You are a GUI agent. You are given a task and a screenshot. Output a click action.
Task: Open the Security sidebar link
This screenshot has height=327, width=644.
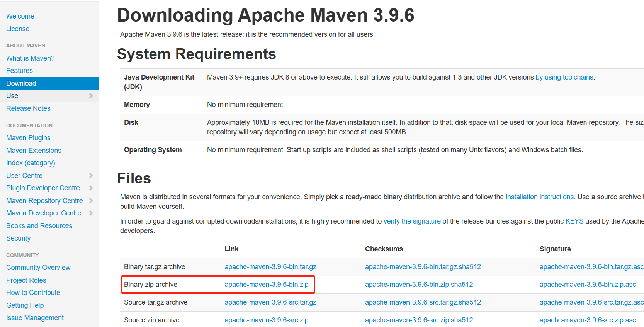click(18, 238)
